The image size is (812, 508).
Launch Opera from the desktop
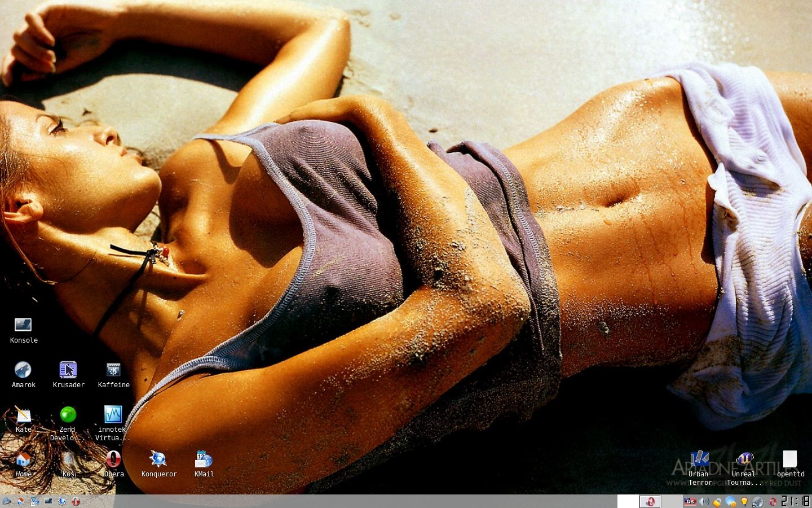[x=113, y=464]
